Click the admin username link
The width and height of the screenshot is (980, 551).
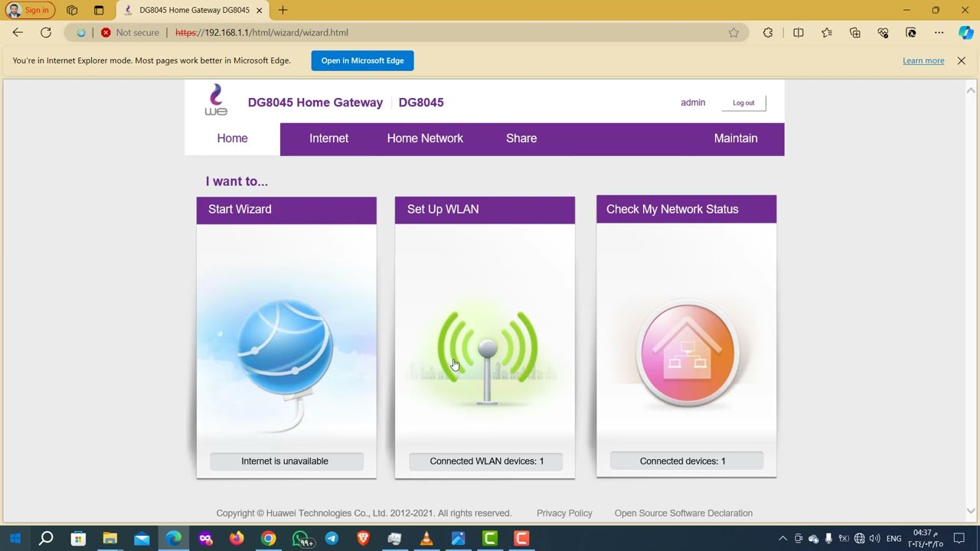[693, 103]
